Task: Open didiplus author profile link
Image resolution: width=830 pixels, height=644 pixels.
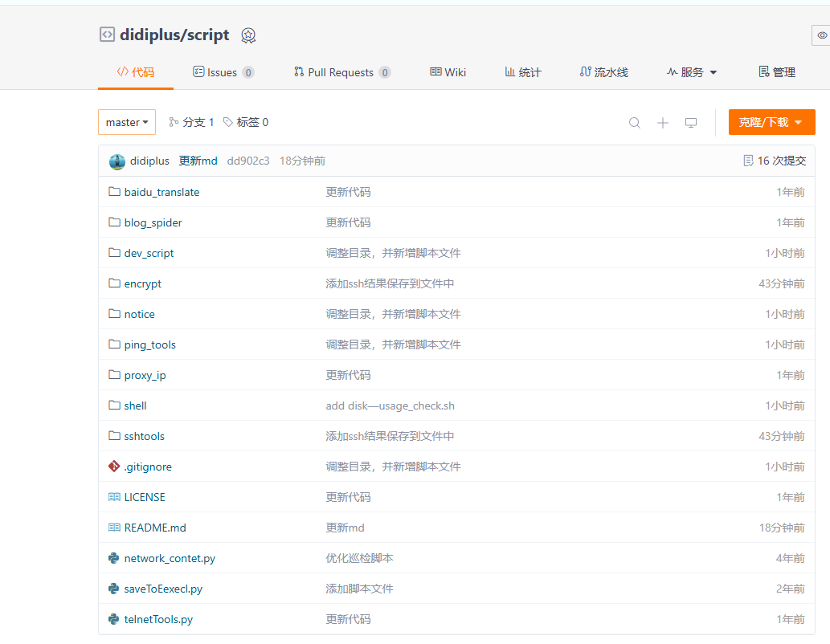Action: tap(149, 161)
